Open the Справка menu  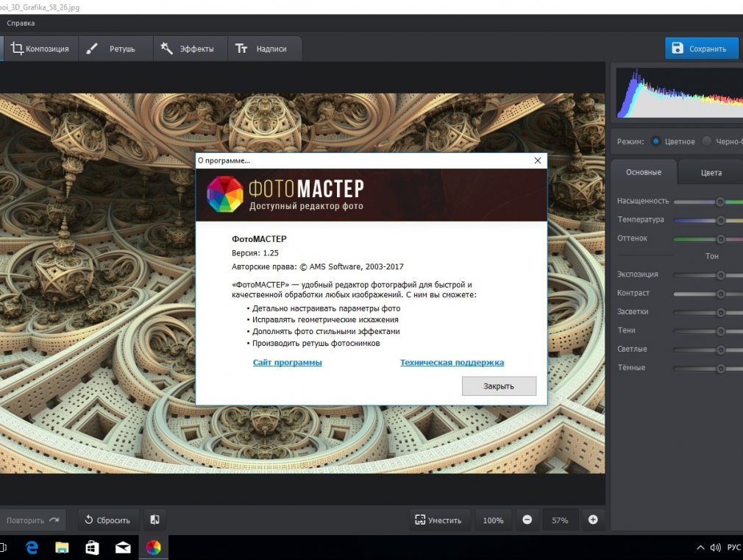click(21, 24)
